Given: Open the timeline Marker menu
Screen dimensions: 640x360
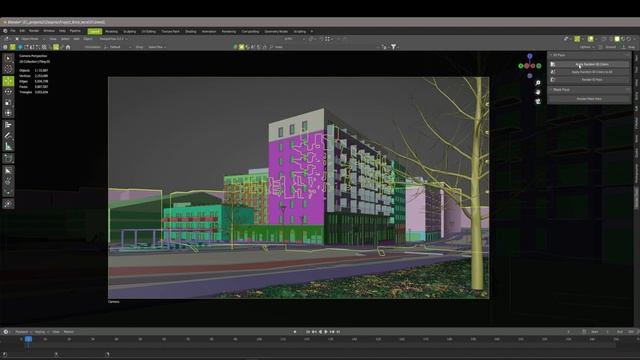Looking at the screenshot, I should [x=69, y=332].
